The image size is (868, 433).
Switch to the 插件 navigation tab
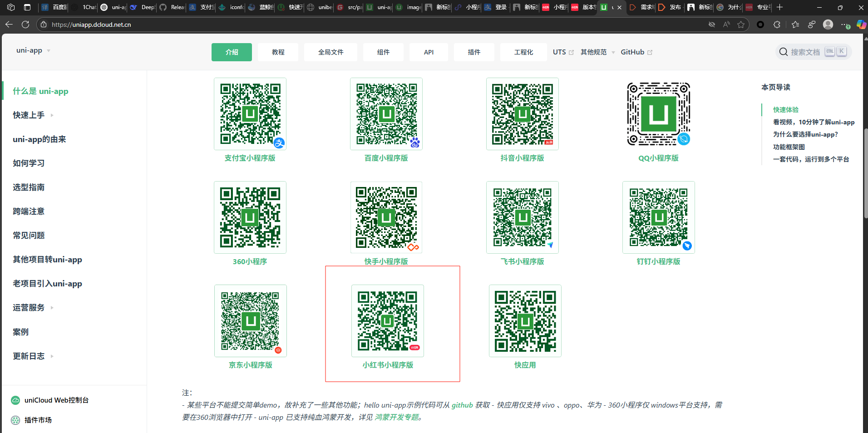pos(474,52)
